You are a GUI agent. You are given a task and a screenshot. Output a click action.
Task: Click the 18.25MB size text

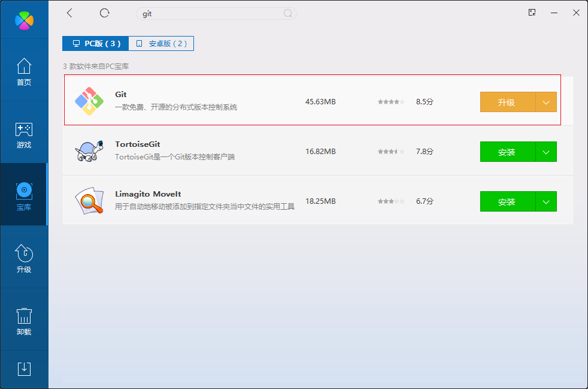[320, 201]
